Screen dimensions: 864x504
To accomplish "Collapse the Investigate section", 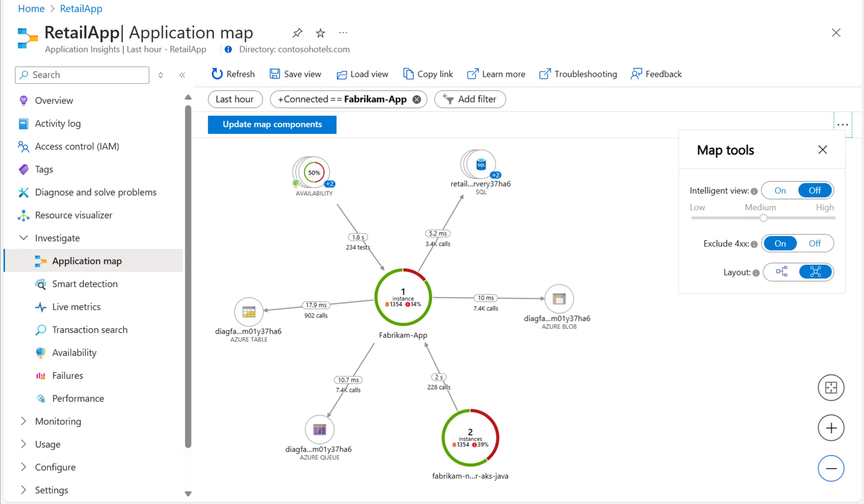I will (x=24, y=238).
